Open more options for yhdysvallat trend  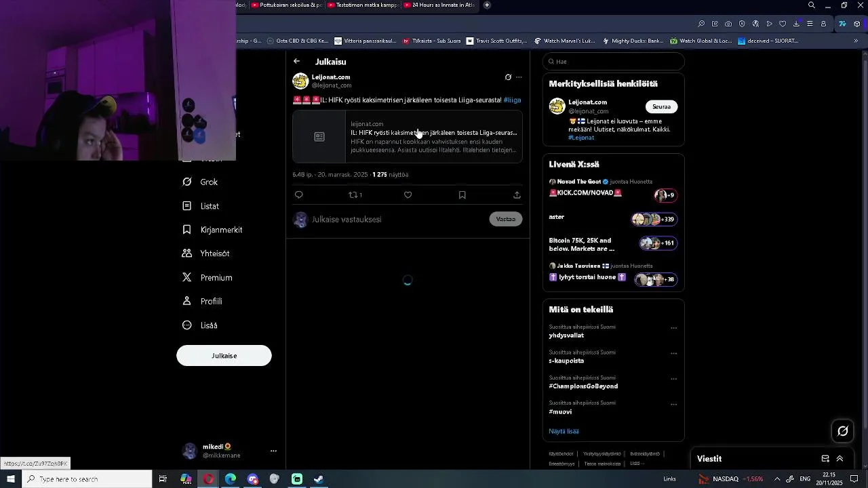673,328
